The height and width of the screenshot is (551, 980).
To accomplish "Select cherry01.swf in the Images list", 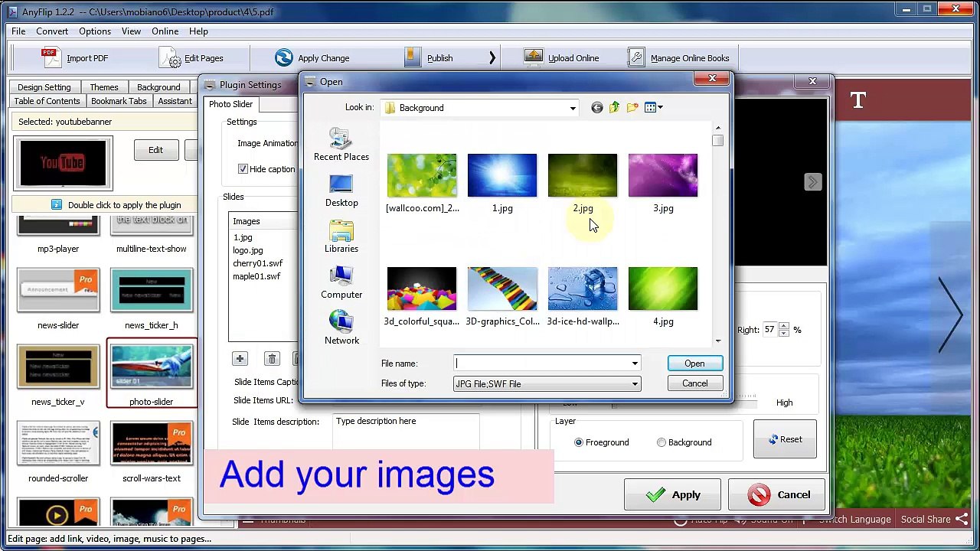I will (x=257, y=263).
